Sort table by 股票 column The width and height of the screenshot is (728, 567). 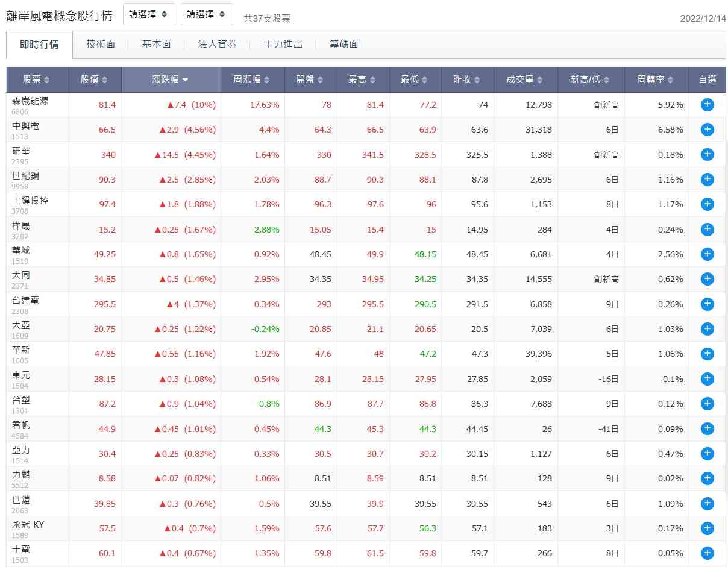coord(37,80)
